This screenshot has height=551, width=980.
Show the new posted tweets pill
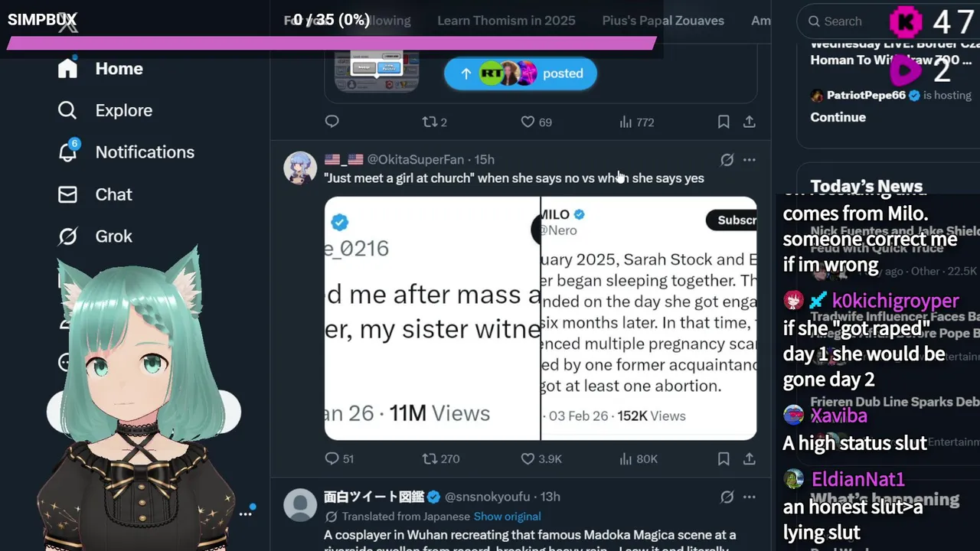[520, 73]
